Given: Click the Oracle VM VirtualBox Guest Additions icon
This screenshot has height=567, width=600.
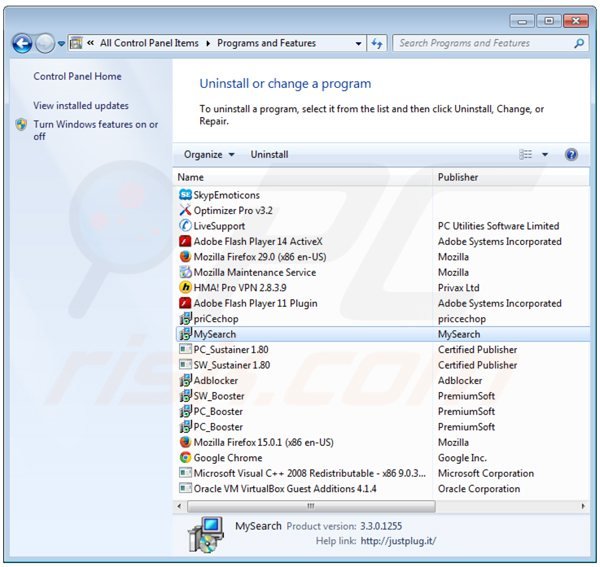Looking at the screenshot, I should (185, 488).
